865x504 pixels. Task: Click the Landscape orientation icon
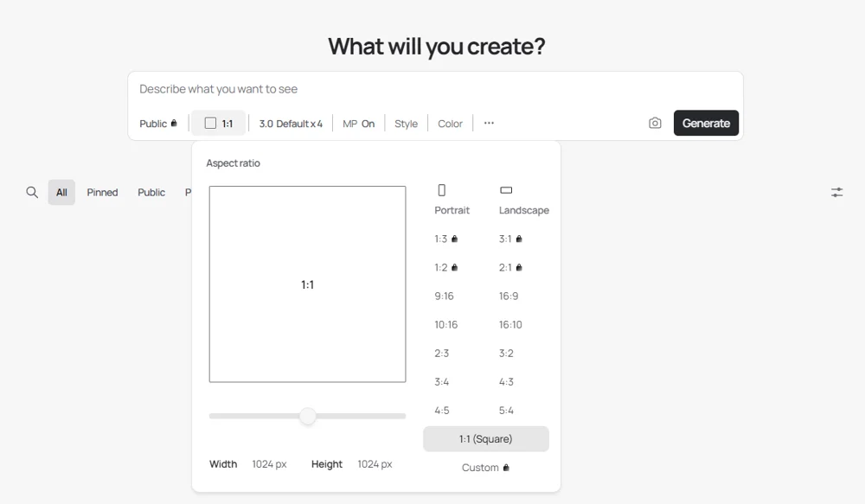pyautogui.click(x=506, y=190)
